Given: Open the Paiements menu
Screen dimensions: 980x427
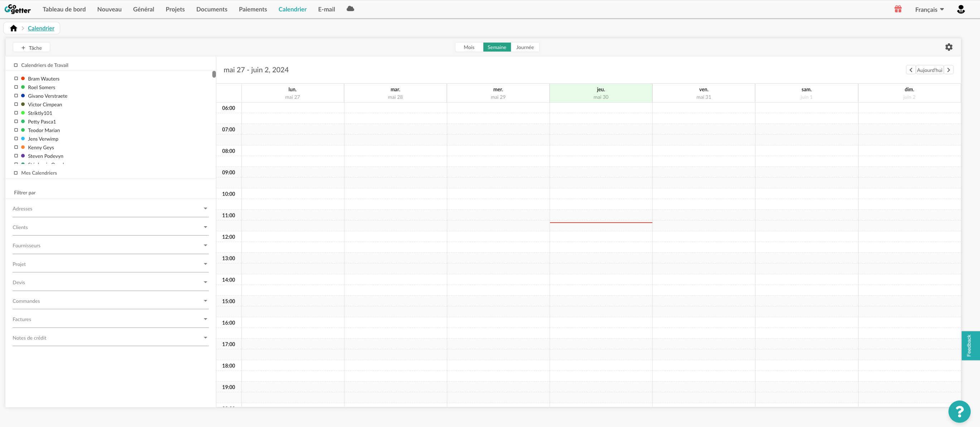Looking at the screenshot, I should click(253, 9).
